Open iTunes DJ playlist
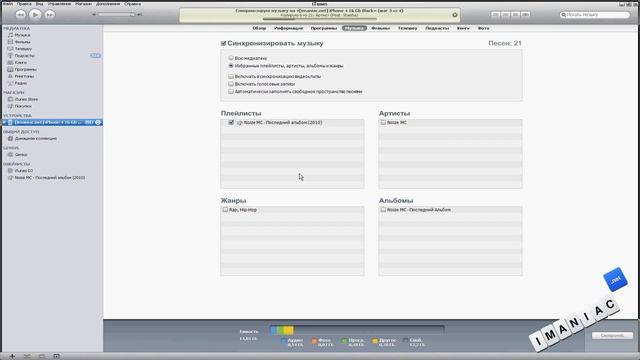 point(24,171)
